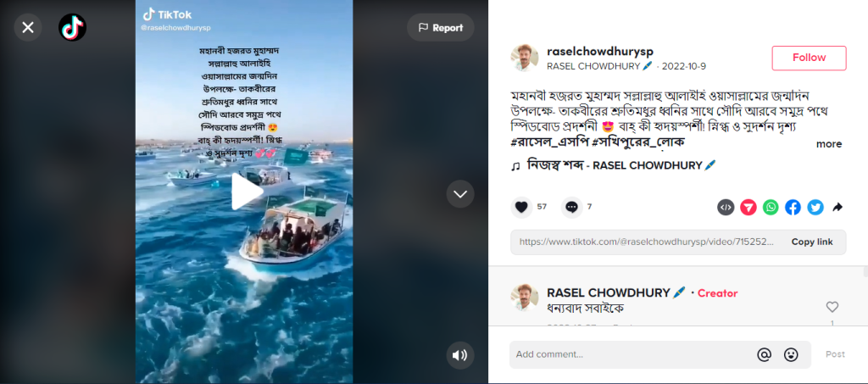Play the video
Screen dimensions: 868x384
pos(247,192)
